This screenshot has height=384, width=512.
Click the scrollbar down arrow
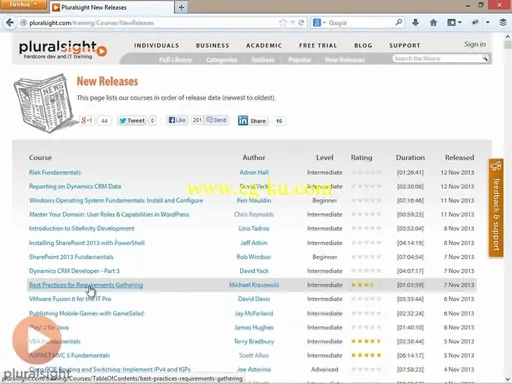(x=508, y=380)
